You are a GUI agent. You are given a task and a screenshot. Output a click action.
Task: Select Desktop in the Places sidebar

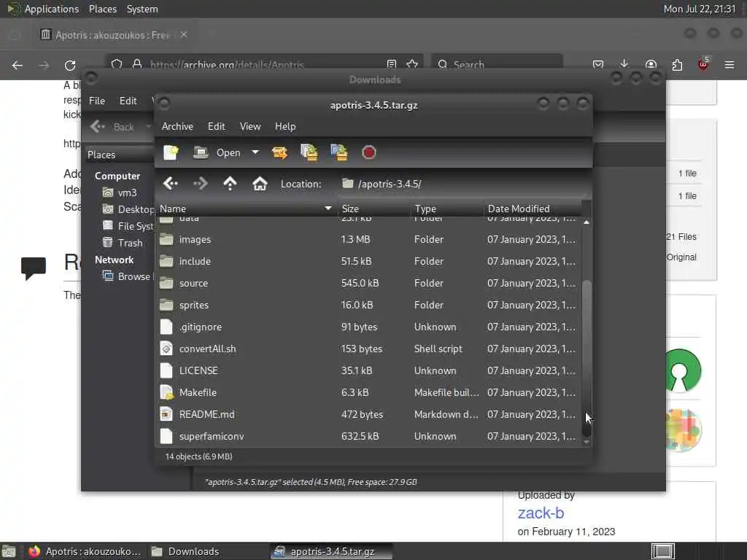tap(128, 209)
